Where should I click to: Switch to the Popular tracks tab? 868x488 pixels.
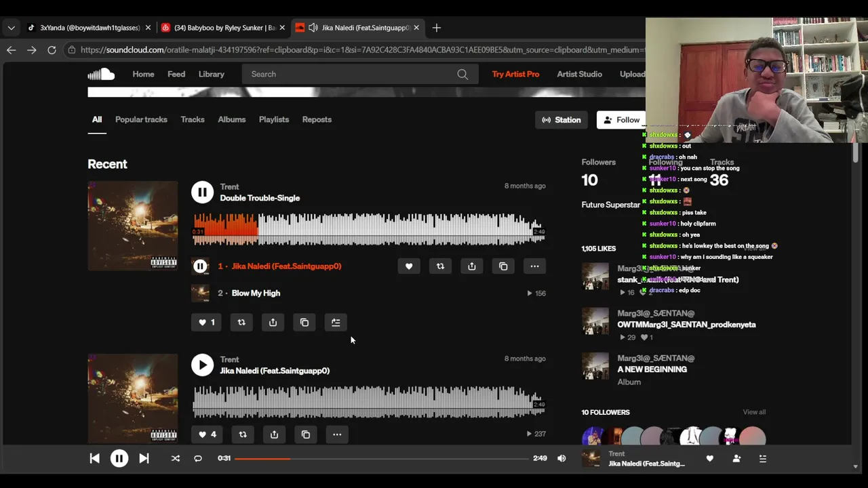pos(141,119)
